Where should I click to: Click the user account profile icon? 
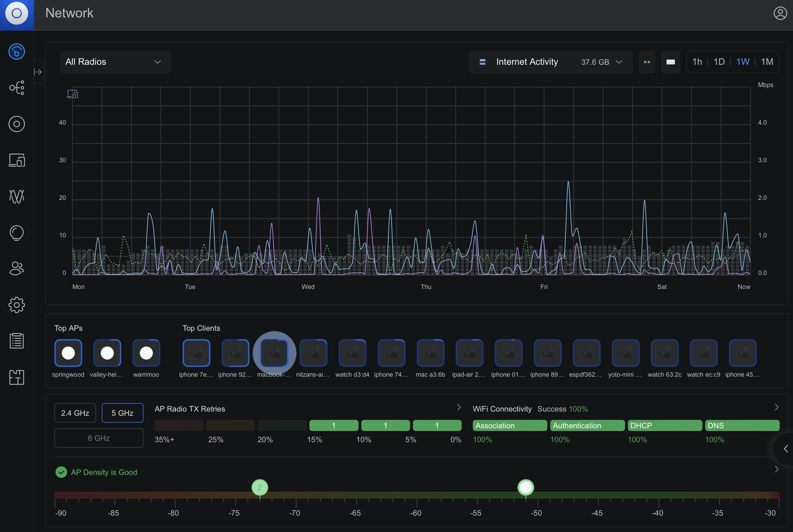[x=780, y=13]
